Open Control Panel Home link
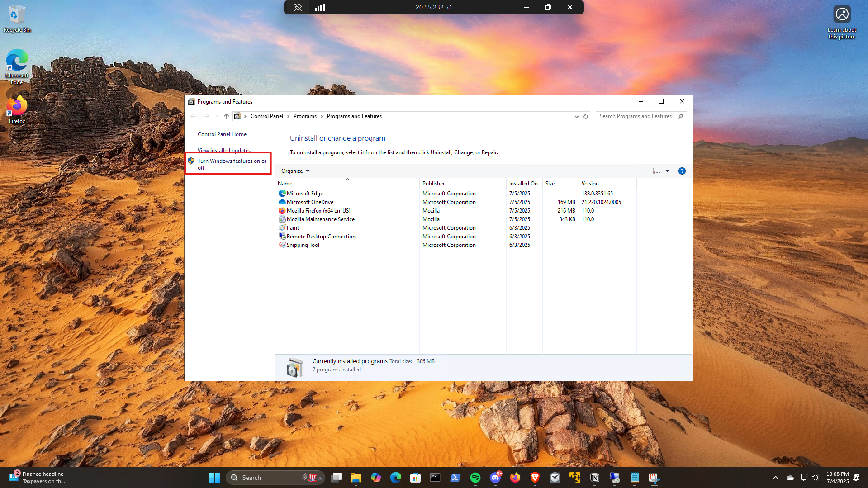The width and height of the screenshot is (868, 488). 222,134
